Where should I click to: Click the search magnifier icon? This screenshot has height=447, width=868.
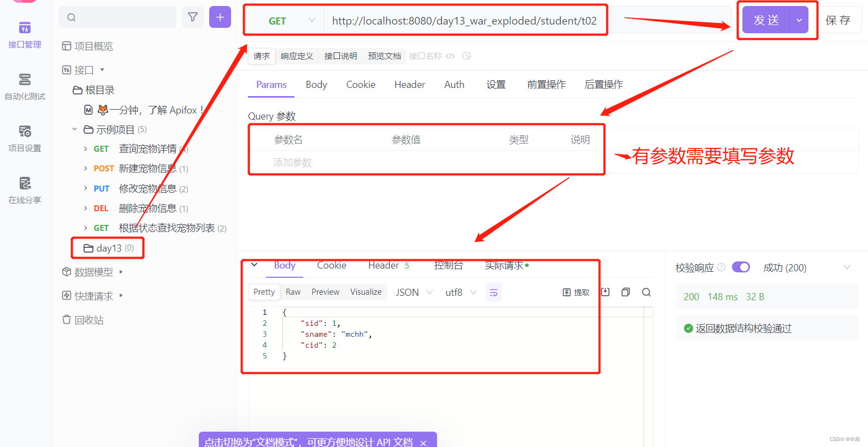[72, 17]
